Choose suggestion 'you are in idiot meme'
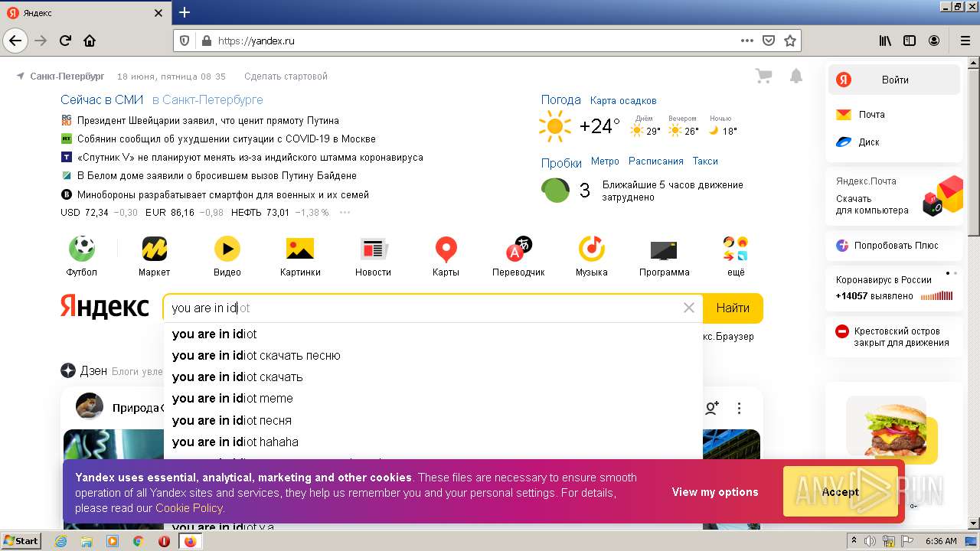This screenshot has width=980, height=551. (433, 398)
